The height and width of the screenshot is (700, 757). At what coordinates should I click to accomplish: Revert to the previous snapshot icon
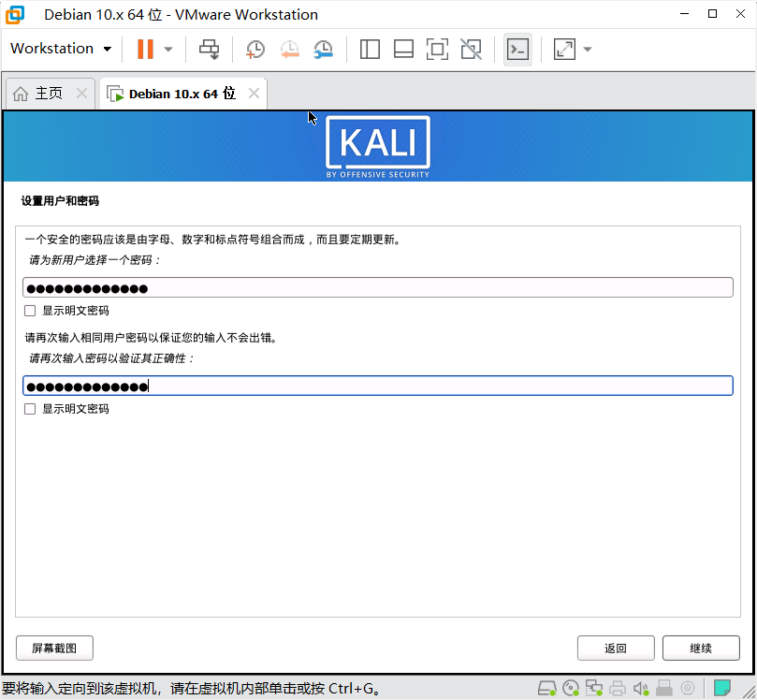pyautogui.click(x=290, y=50)
